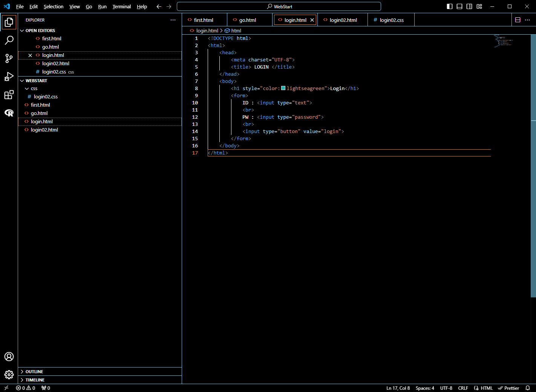Open the remote window indicator in status bar
Image resolution: width=536 pixels, height=392 pixels.
[x=6, y=388]
